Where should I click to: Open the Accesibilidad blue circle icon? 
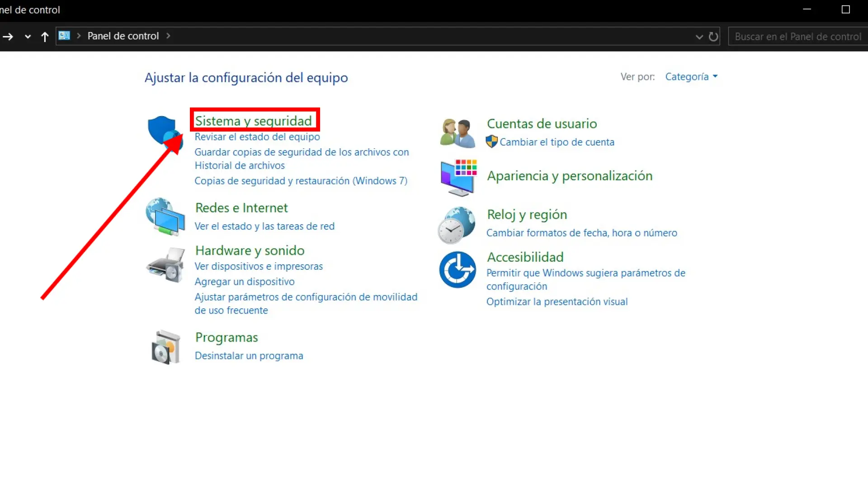pos(458,270)
